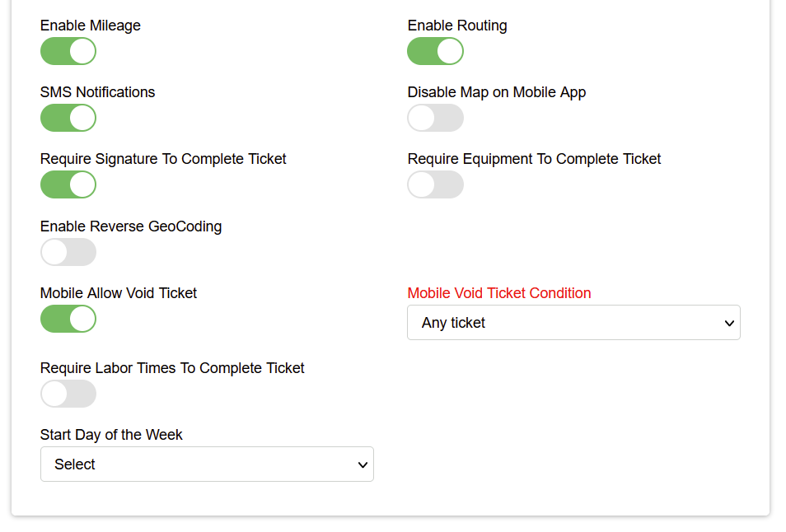Click the Start Day of the Week label
786x532 pixels.
pyautogui.click(x=111, y=435)
